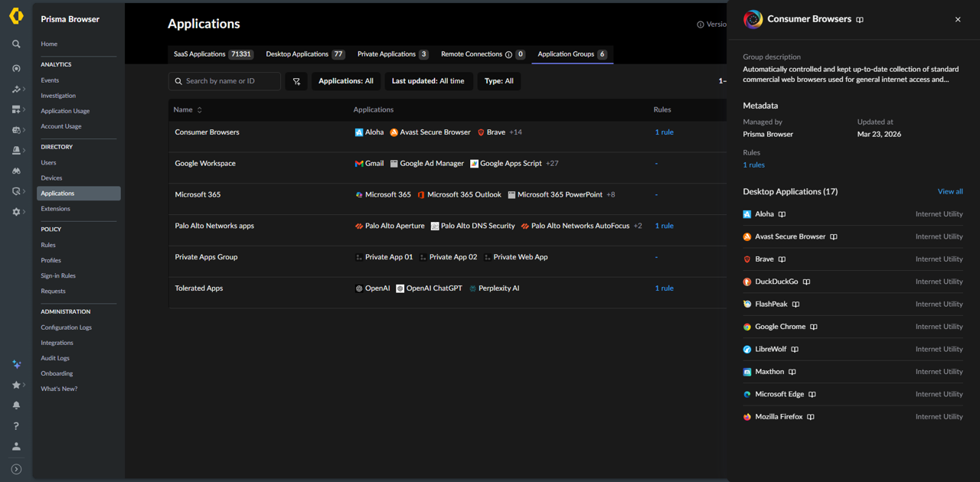Open Investigation in sidebar
Image resolution: width=980 pixels, height=482 pixels.
click(58, 96)
